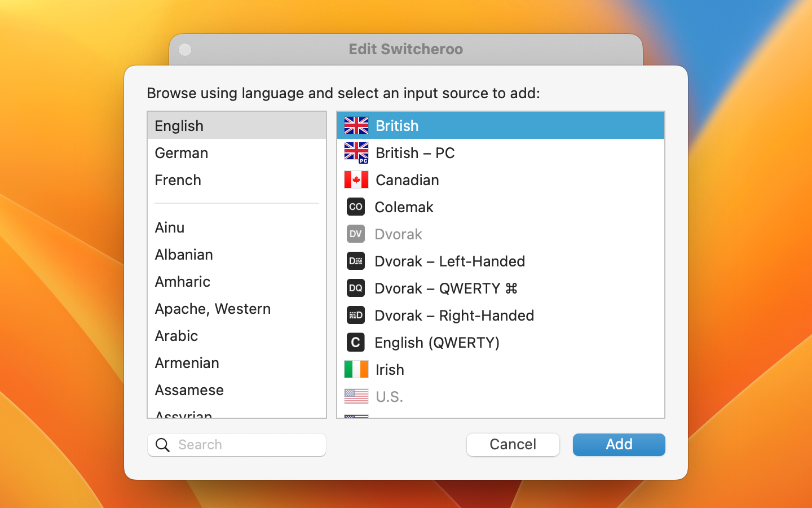Screen dimensions: 812x508
Task: Choose the U.S. input source label
Action: [389, 396]
